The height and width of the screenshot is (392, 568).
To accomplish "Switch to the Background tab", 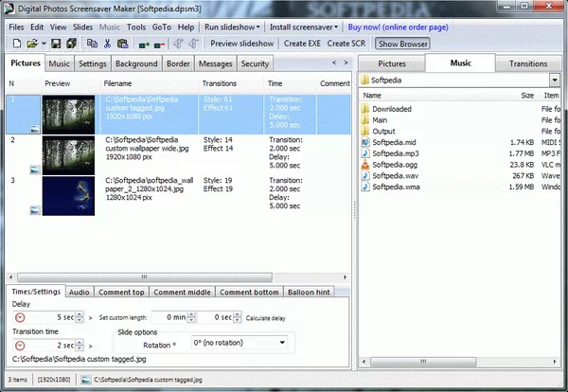I will pos(136,63).
